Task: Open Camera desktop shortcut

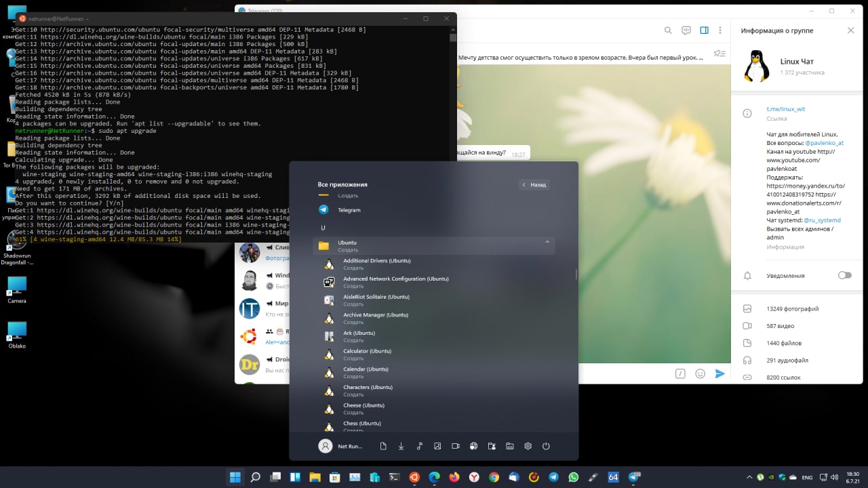Action: click(x=17, y=290)
